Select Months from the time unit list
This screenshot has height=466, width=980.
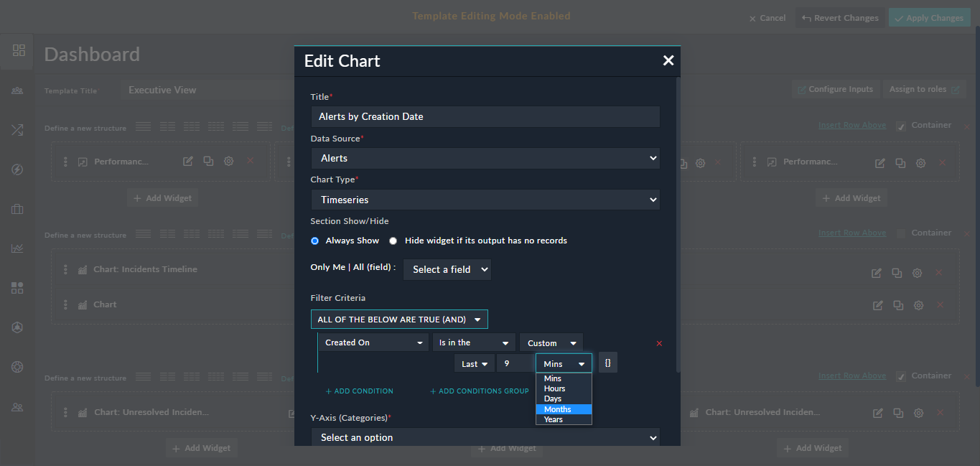[x=563, y=409]
